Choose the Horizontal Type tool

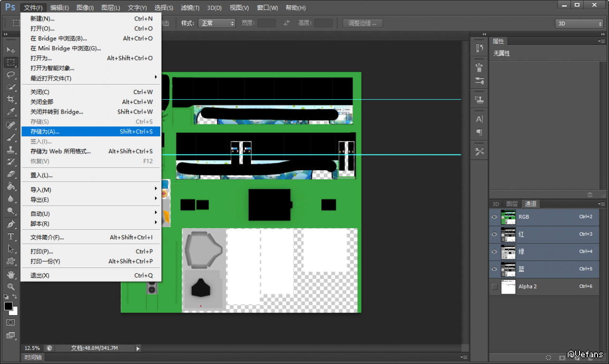click(x=10, y=236)
